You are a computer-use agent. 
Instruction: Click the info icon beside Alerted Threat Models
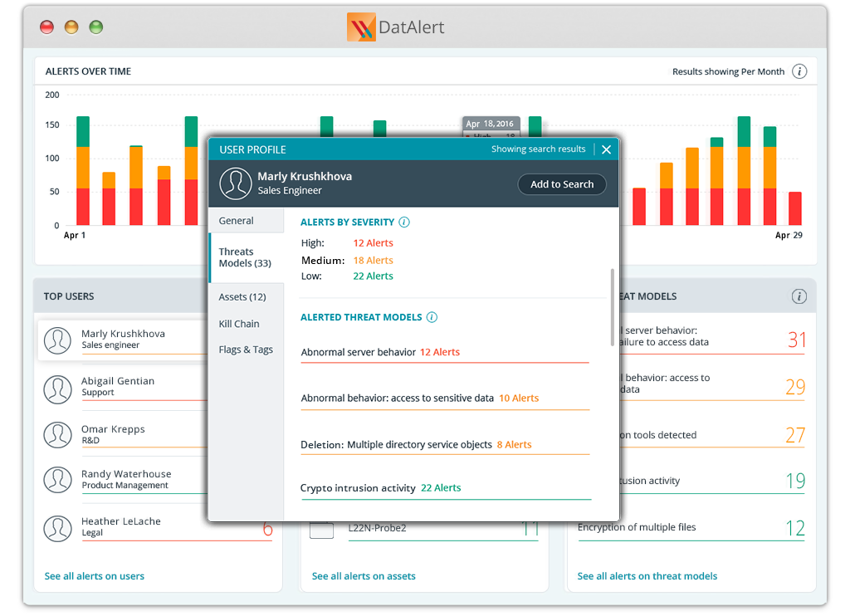432,316
